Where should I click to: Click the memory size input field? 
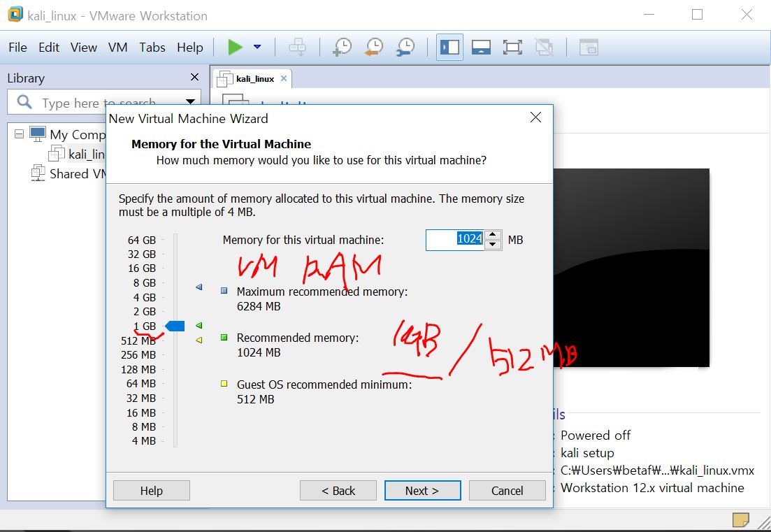455,240
